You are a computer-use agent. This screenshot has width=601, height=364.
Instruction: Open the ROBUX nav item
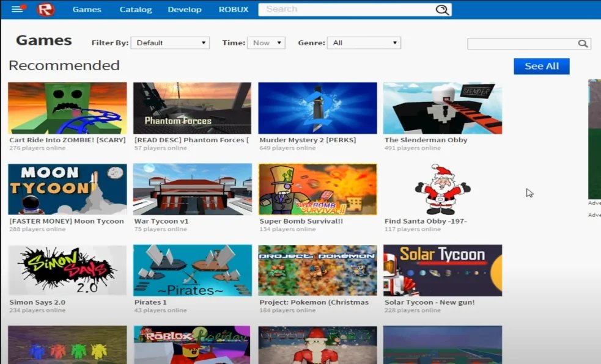pos(234,10)
